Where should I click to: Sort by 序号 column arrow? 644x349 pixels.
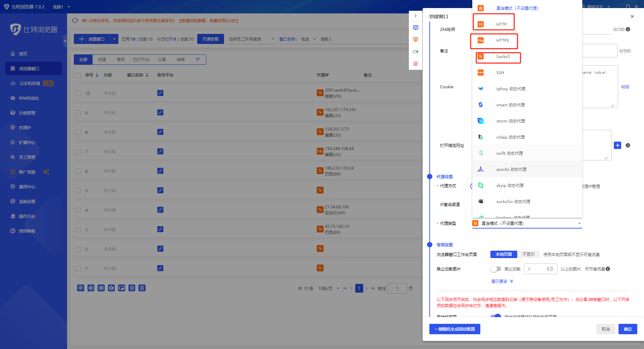[x=97, y=75]
